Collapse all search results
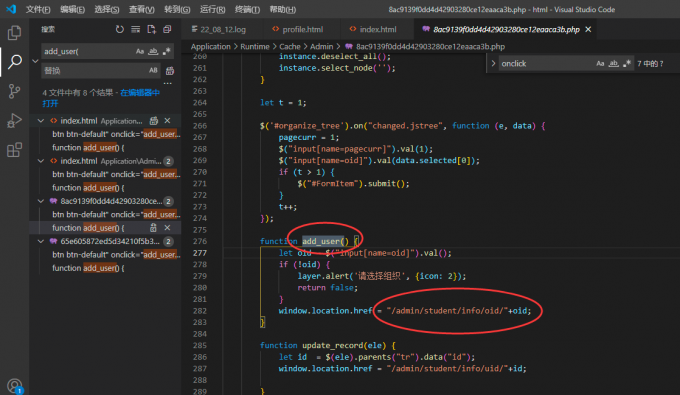This screenshot has width=680, height=395. 167,29
